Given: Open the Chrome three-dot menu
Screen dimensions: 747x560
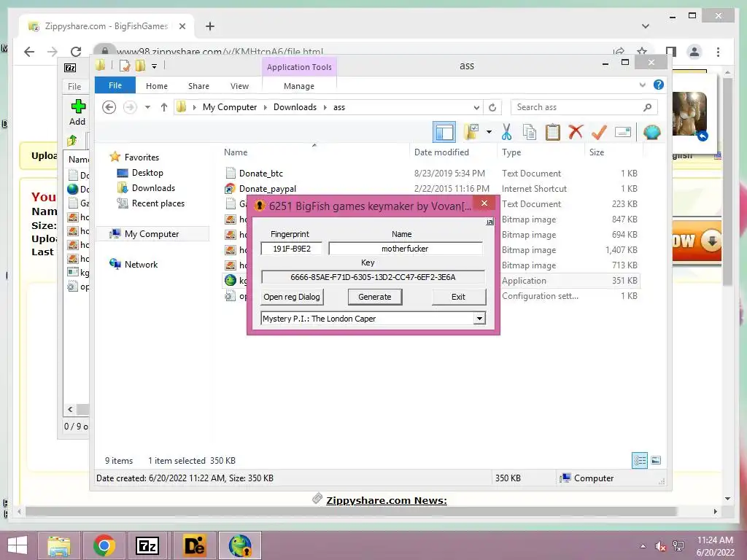Looking at the screenshot, I should (718, 52).
